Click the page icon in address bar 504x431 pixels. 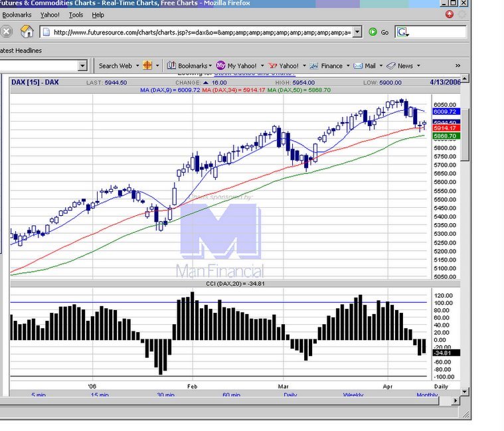(x=46, y=32)
